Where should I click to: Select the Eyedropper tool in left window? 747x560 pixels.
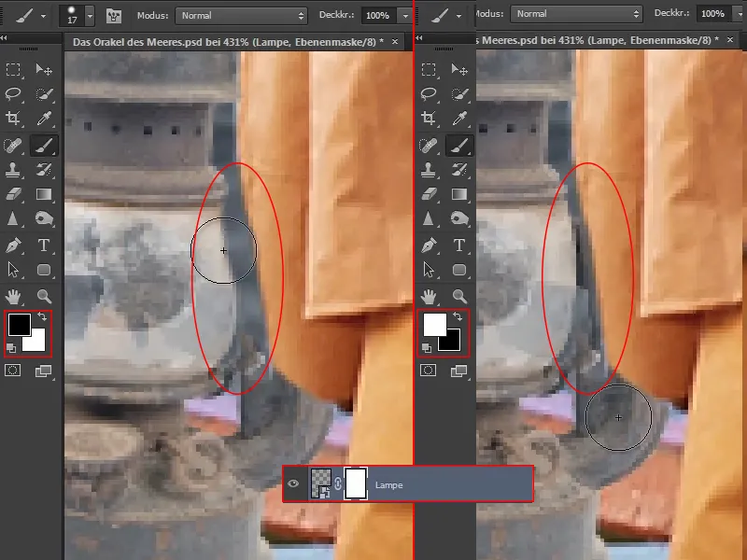click(44, 118)
